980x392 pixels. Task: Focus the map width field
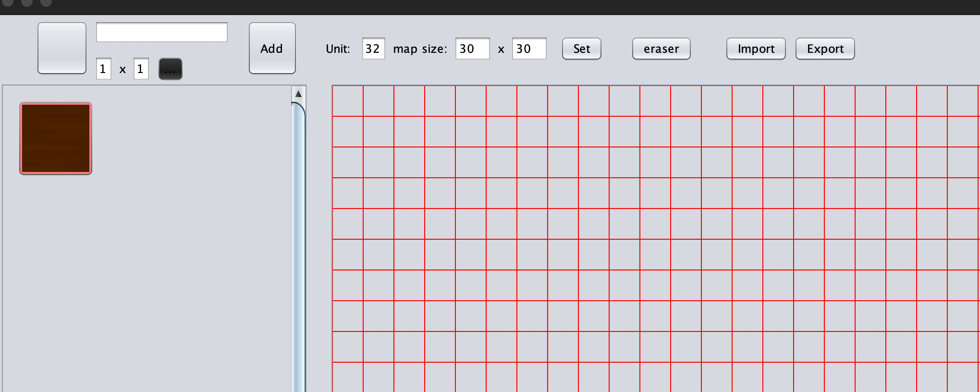coord(472,49)
